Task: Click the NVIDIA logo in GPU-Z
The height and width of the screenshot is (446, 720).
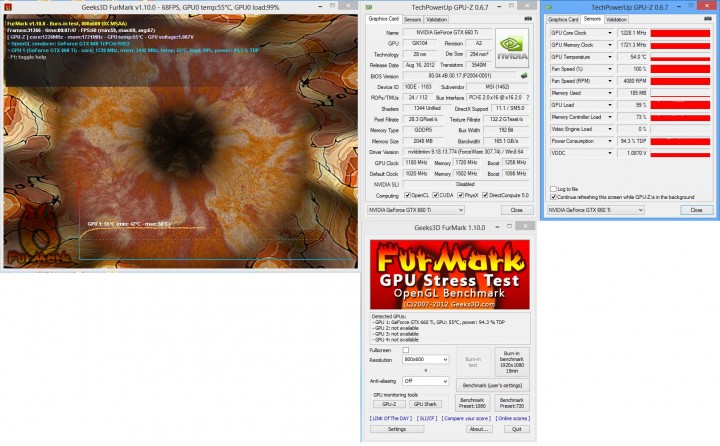Action: tap(512, 48)
